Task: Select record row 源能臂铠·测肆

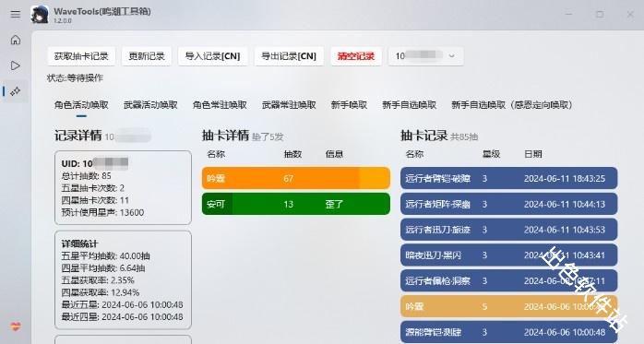Action: tap(509, 332)
